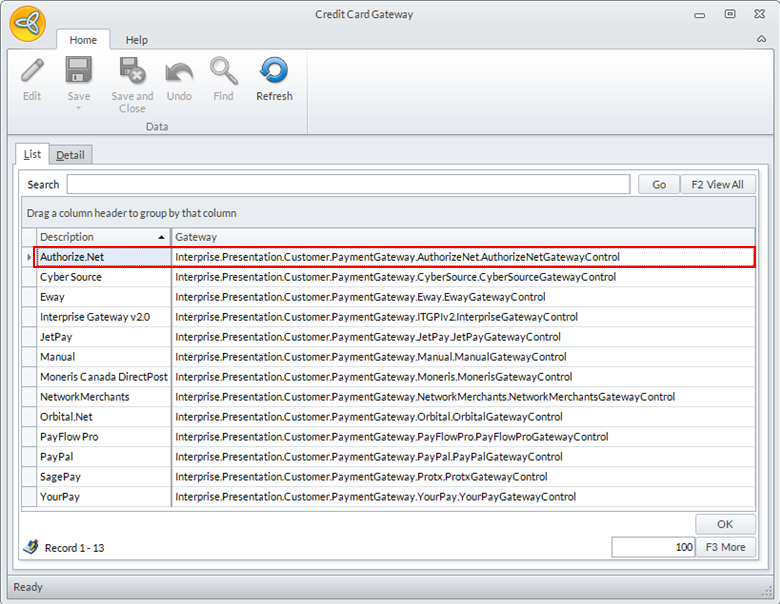Click the F3 More button
The width and height of the screenshot is (780, 604).
pyautogui.click(x=726, y=547)
